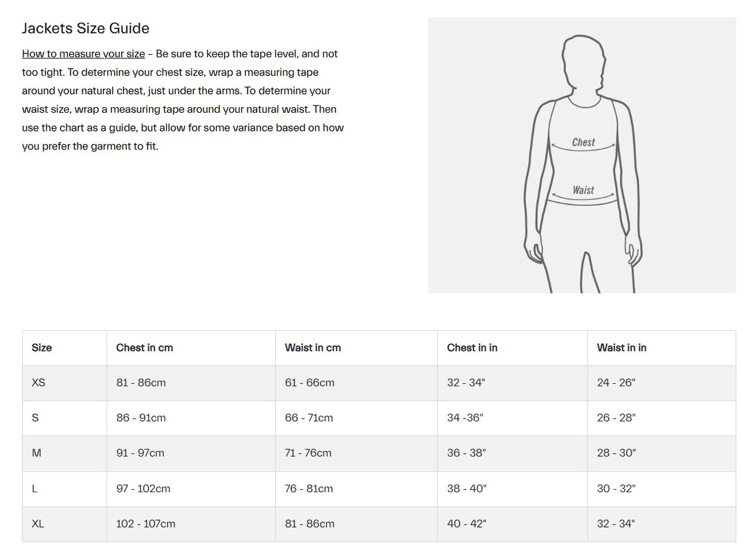Image resolution: width=756 pixels, height=552 pixels.
Task: Click the 71 - 76cm waist cell
Action: (x=308, y=453)
